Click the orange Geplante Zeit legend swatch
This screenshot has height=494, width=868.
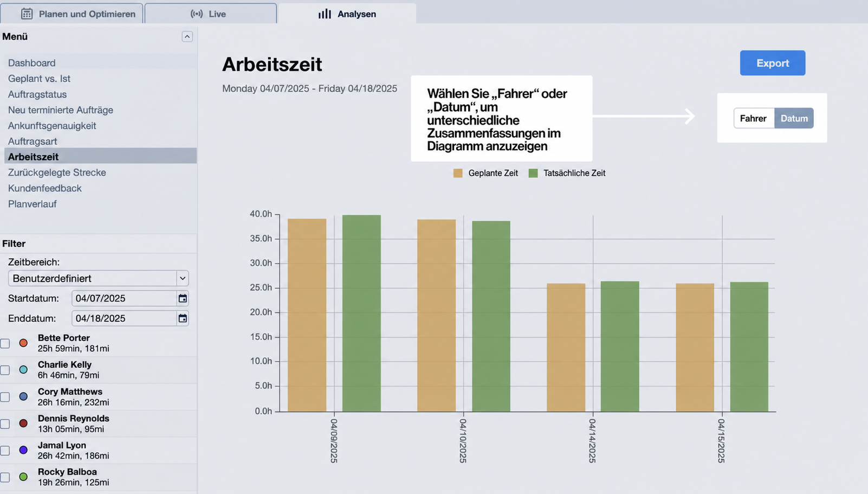tap(458, 173)
